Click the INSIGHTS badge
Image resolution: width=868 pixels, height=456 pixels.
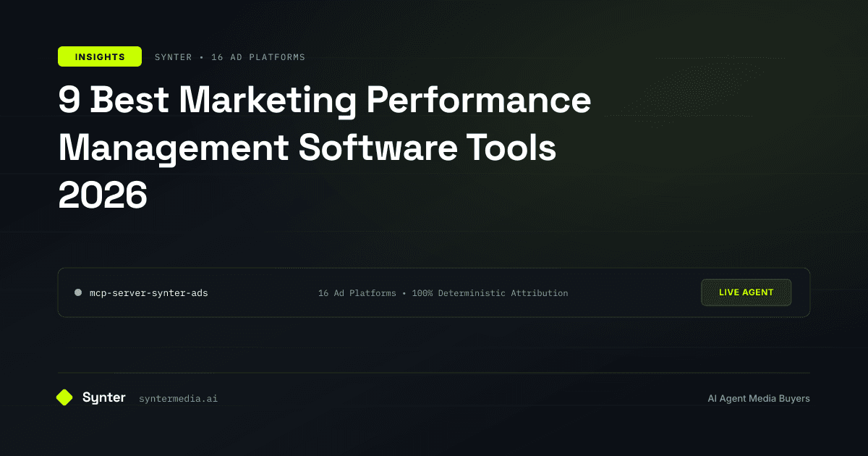coord(100,56)
